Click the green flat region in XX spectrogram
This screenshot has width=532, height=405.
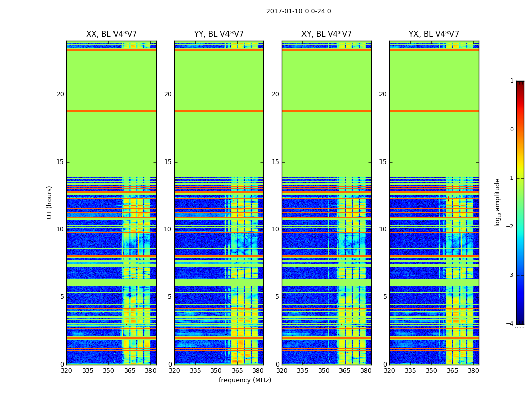(111, 142)
